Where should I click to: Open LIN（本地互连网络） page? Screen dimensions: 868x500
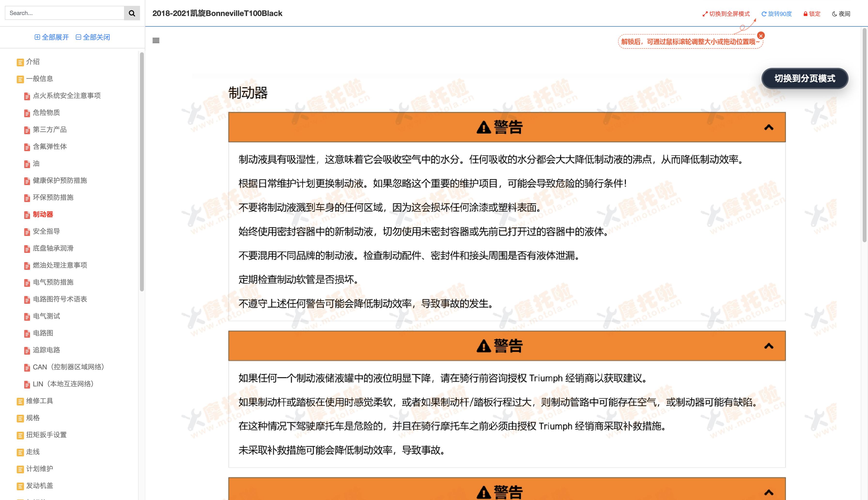coord(63,384)
